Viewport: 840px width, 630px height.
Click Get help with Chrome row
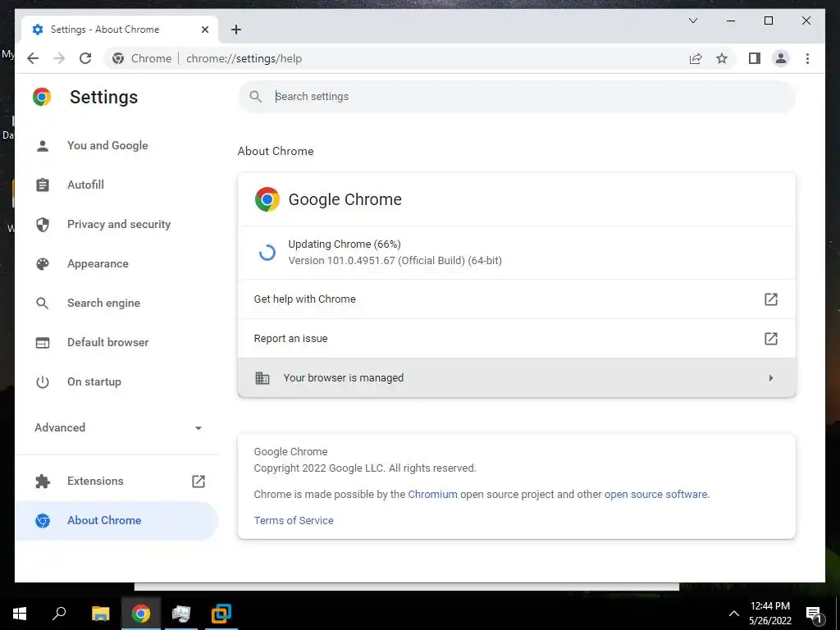tap(517, 299)
